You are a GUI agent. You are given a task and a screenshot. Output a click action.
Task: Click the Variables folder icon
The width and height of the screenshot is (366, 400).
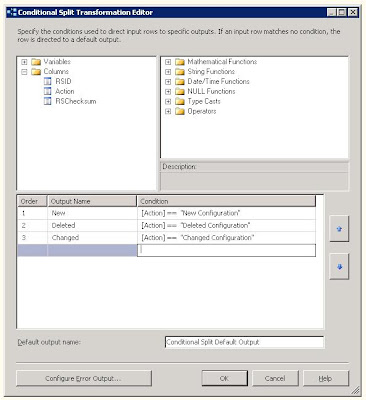[x=36, y=62]
